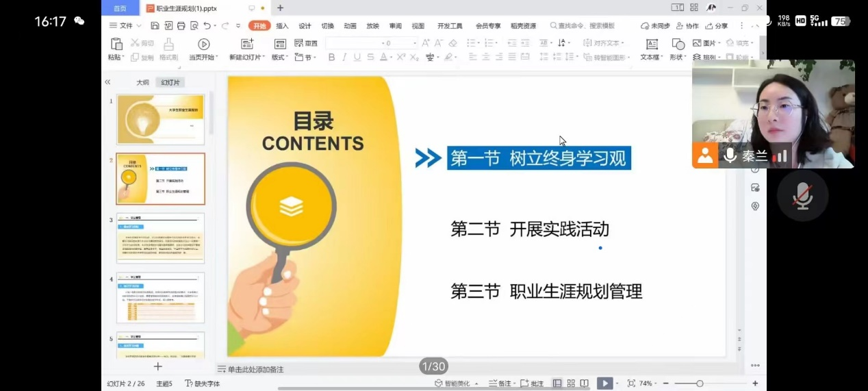Click the zoom slider handle in status bar
Image resolution: width=868 pixels, height=391 pixels.
click(x=700, y=383)
